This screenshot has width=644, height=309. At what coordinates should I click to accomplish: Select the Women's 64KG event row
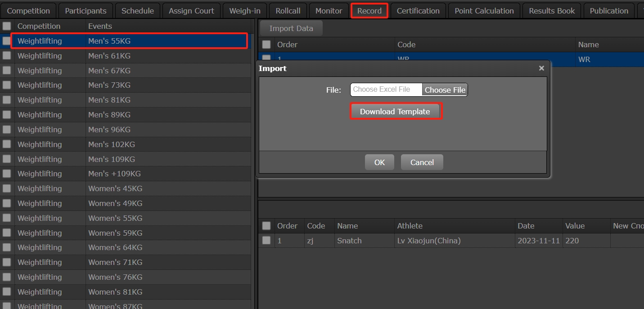115,247
